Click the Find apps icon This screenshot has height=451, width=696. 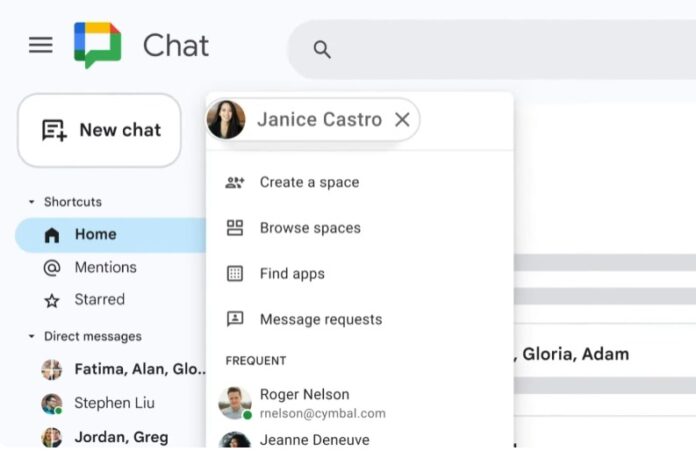tap(235, 274)
